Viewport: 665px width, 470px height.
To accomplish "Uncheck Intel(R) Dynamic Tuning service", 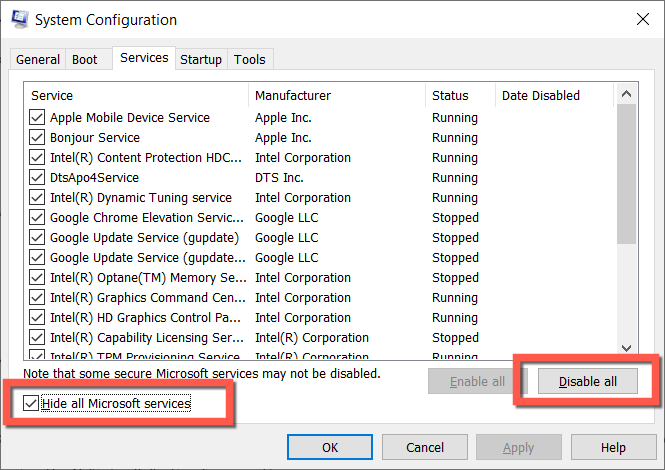I will [x=37, y=198].
